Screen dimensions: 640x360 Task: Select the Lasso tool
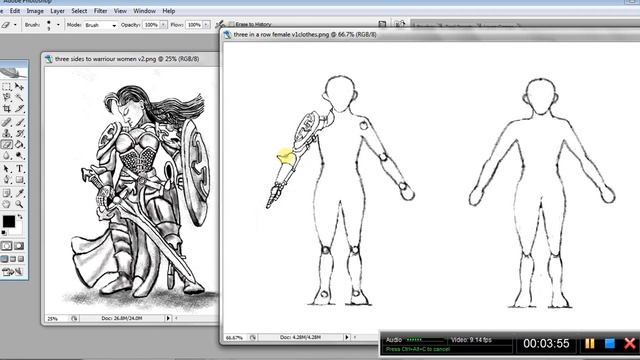pos(7,97)
